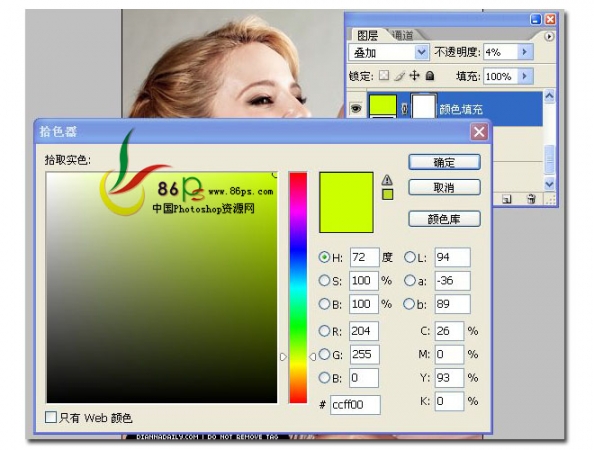Expand the 填充 fill slider arrow
Viewport: 594px width, 450px height.
click(525, 76)
